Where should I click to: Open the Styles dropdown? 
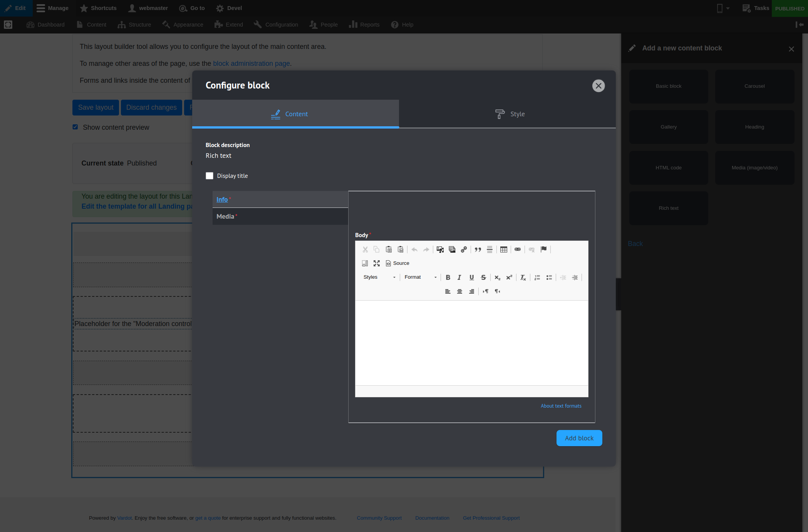[379, 277]
